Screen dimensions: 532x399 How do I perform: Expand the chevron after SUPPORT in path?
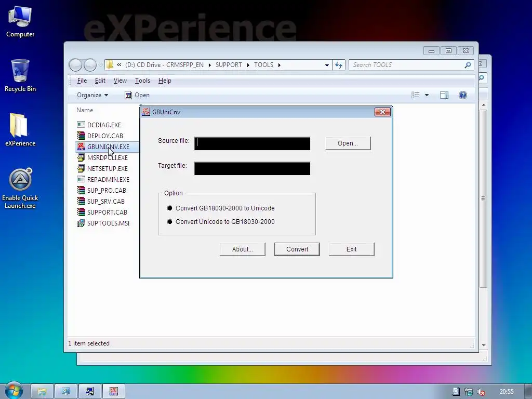coord(248,65)
